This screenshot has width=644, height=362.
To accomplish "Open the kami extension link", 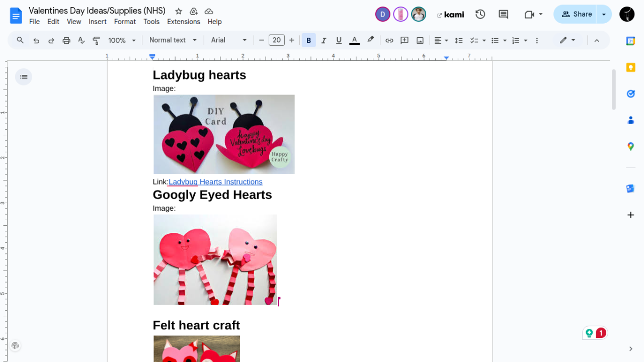I will coord(450,15).
